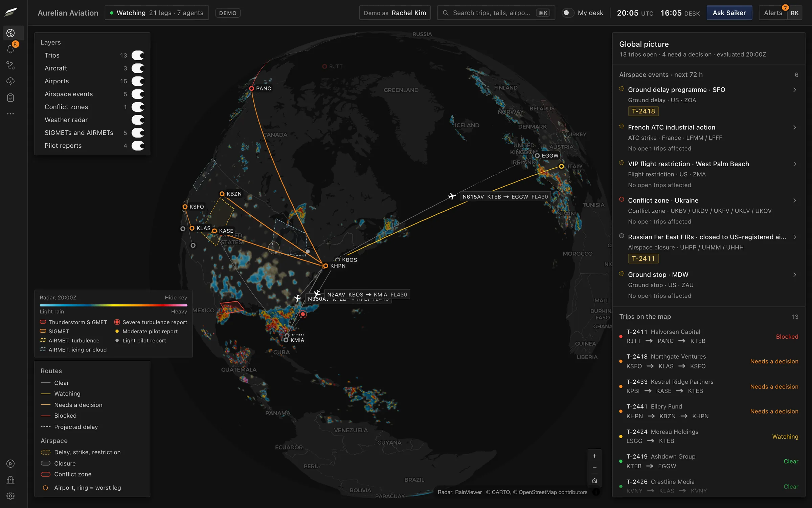
Task: Open the globe map view in sidebar
Action: 10,33
